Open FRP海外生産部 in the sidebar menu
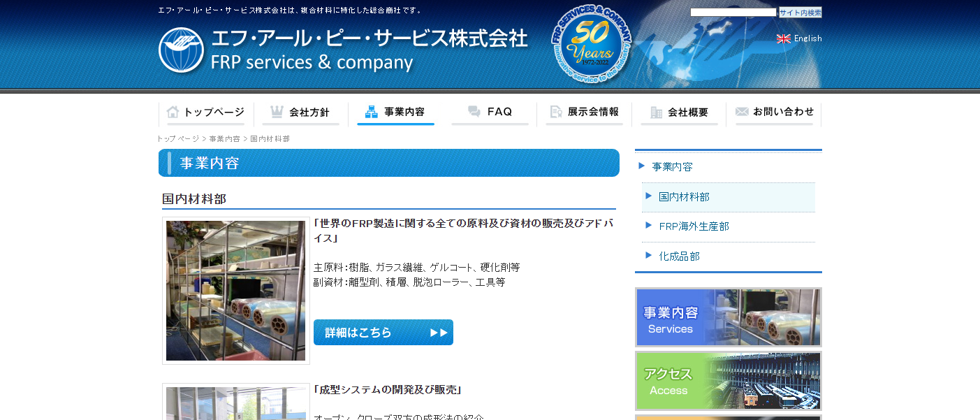 tap(694, 226)
